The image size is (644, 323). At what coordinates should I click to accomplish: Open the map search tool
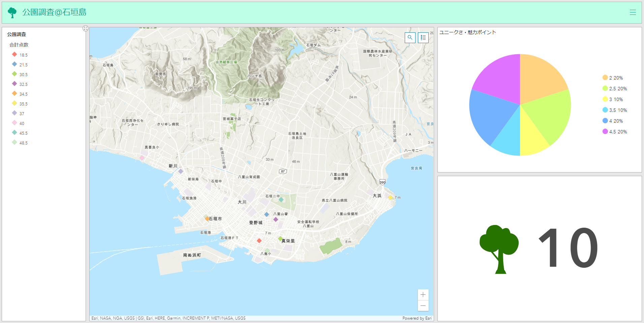tap(410, 38)
